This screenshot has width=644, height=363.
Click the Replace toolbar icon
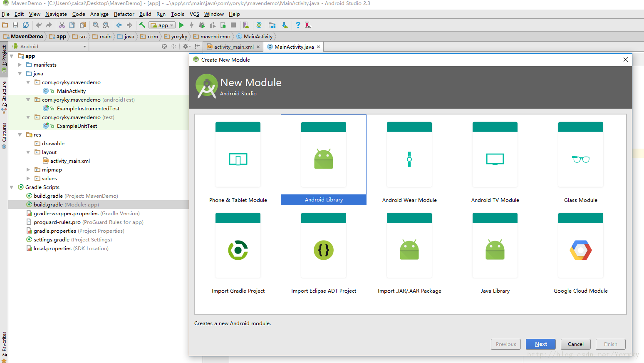click(x=106, y=25)
